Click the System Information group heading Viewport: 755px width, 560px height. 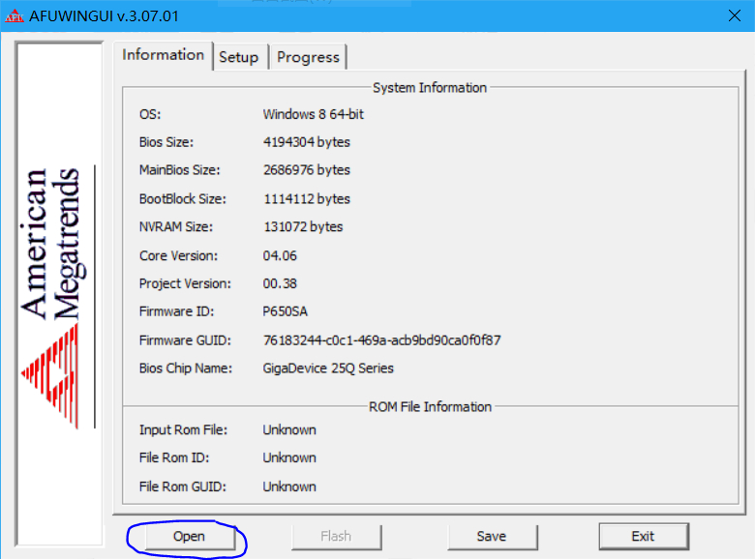(x=430, y=88)
